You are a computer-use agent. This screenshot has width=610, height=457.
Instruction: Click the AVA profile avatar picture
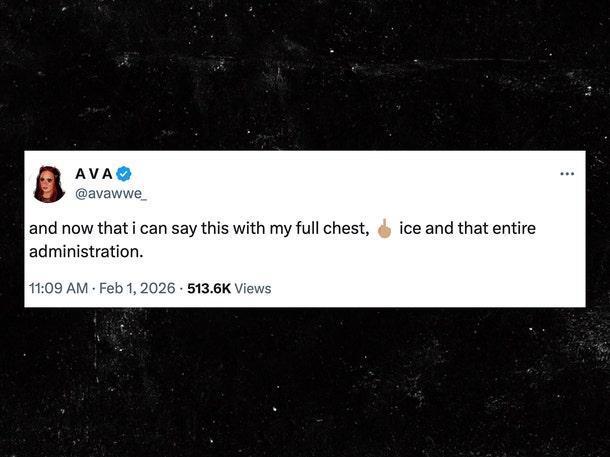coord(49,182)
